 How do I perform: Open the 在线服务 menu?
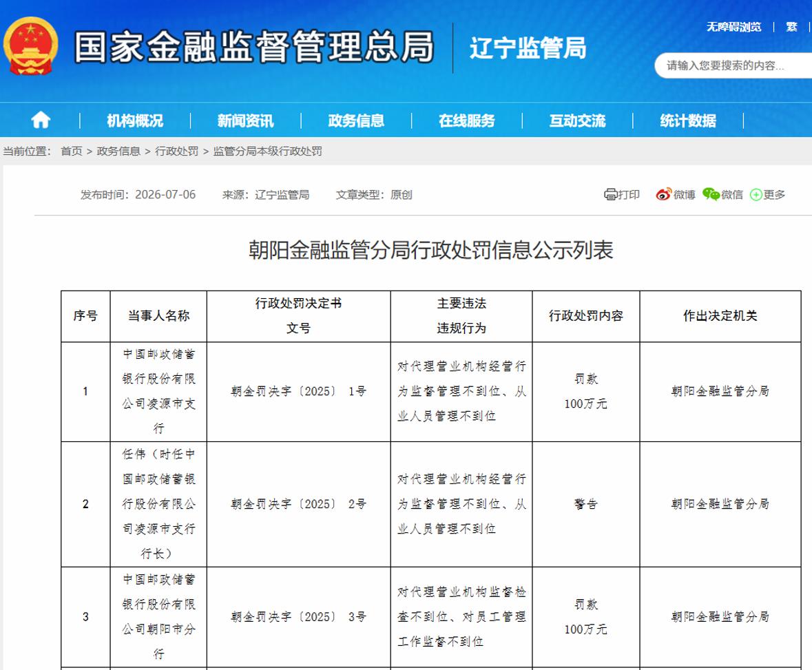tap(466, 121)
